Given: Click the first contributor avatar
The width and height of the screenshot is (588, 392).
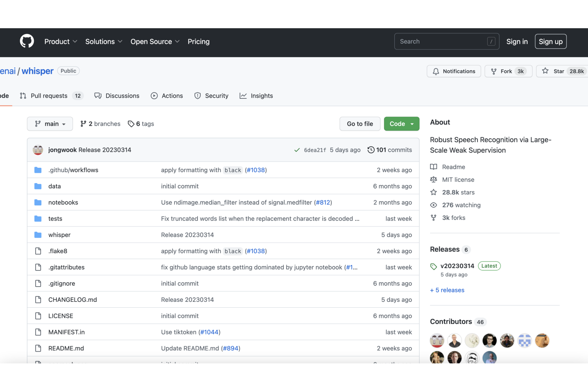Looking at the screenshot, I should click(437, 341).
